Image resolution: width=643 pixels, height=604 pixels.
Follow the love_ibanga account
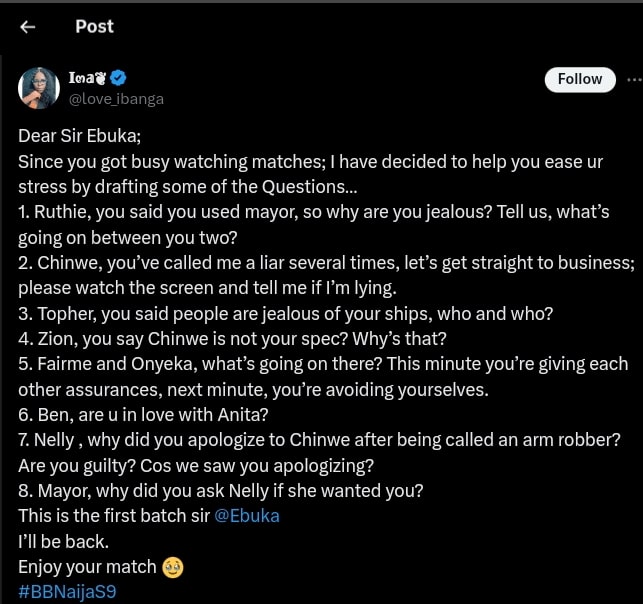coord(580,79)
